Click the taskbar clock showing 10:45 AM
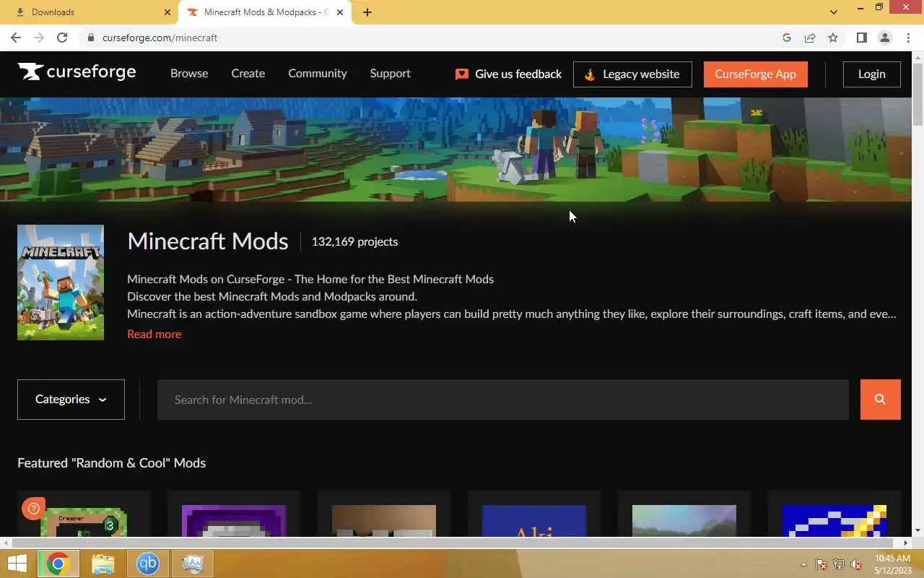This screenshot has height=578, width=924. click(x=893, y=564)
